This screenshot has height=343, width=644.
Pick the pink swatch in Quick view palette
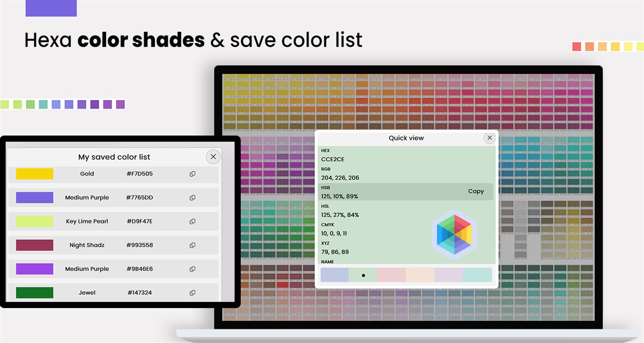[x=392, y=275]
